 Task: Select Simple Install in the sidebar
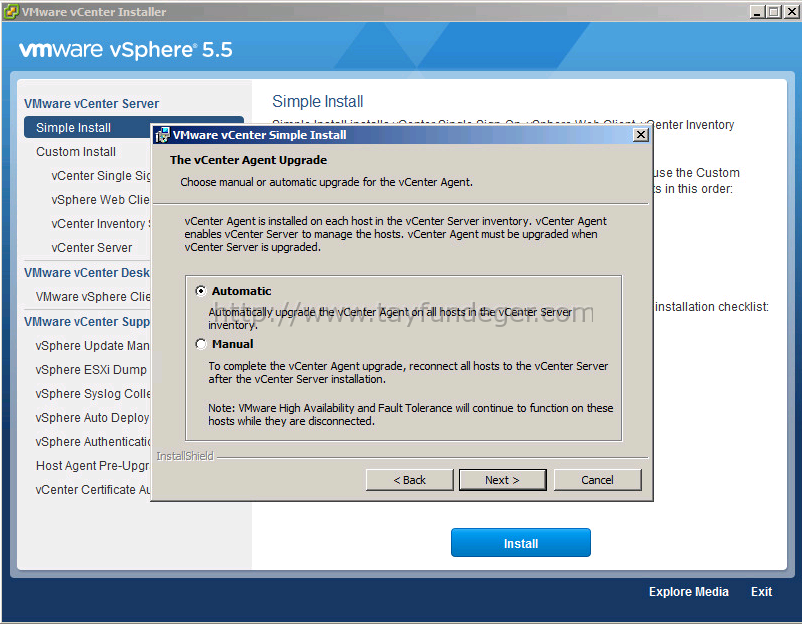tap(87, 127)
